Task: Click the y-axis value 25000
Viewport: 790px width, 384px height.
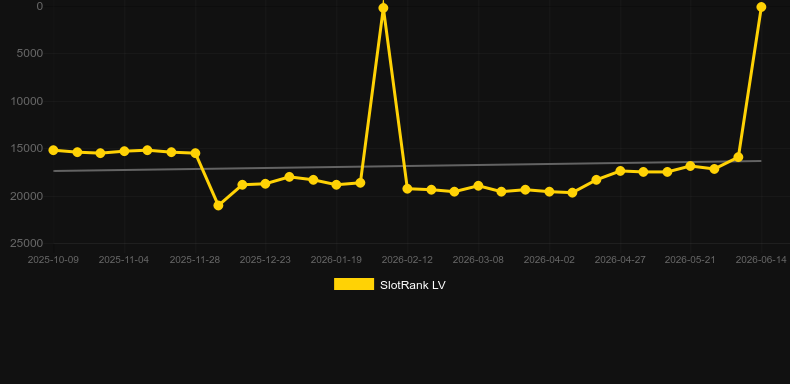Action: click(27, 243)
